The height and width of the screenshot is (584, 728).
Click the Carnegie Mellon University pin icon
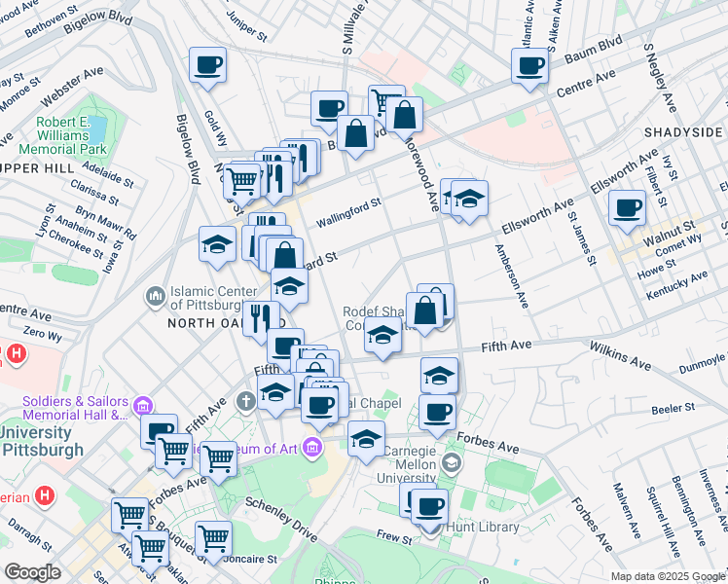tap(452, 462)
